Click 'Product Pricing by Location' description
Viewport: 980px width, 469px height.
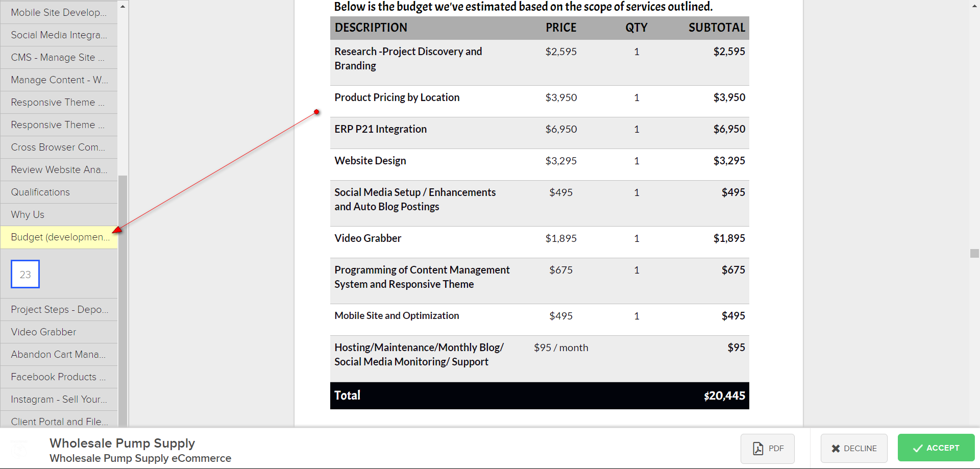point(397,97)
